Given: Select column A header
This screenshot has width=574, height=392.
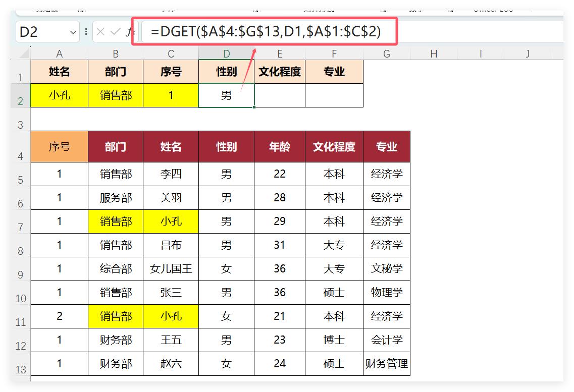Looking at the screenshot, I should [x=59, y=54].
